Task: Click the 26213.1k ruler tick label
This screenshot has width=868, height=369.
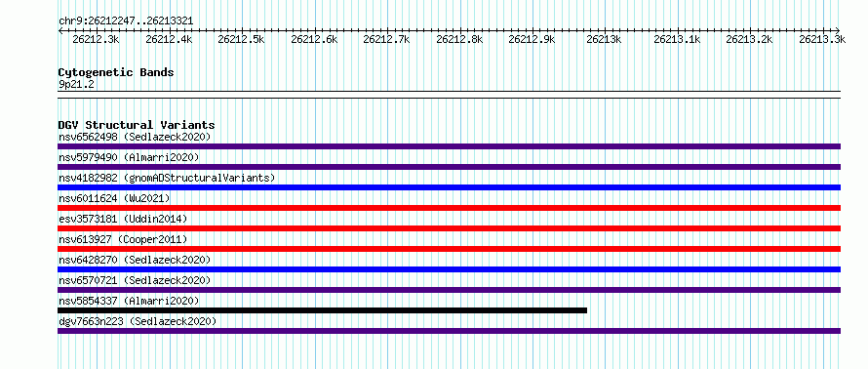Action: point(677,39)
